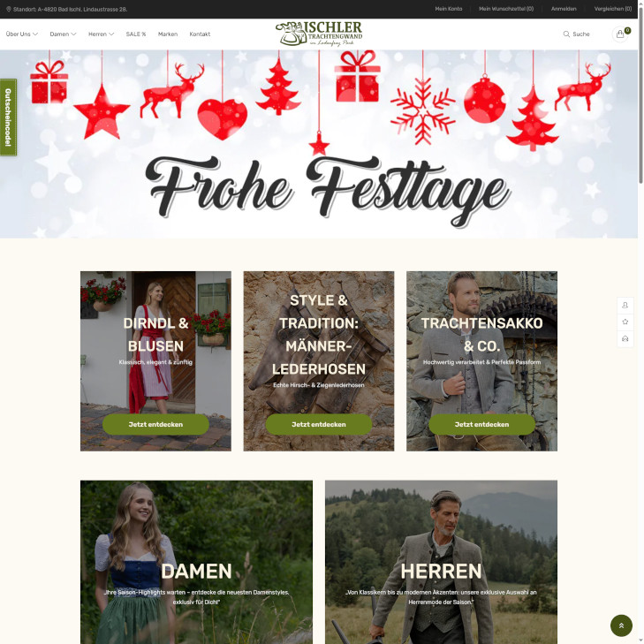Expand the Herren dropdown menu
The height and width of the screenshot is (644, 644).
[x=101, y=34]
